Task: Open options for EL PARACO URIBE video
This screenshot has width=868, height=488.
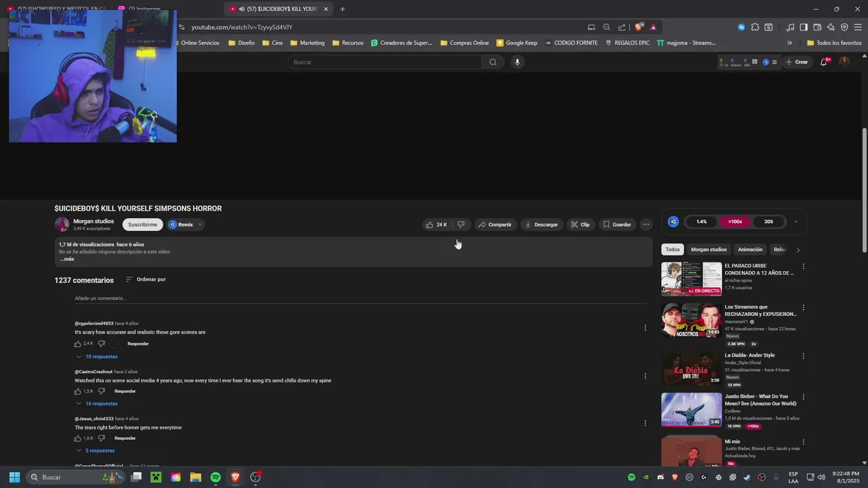Action: tap(804, 267)
